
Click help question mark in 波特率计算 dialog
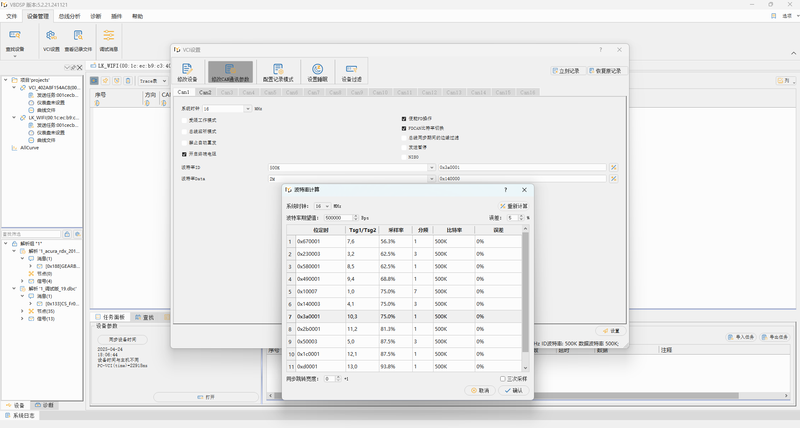click(506, 190)
